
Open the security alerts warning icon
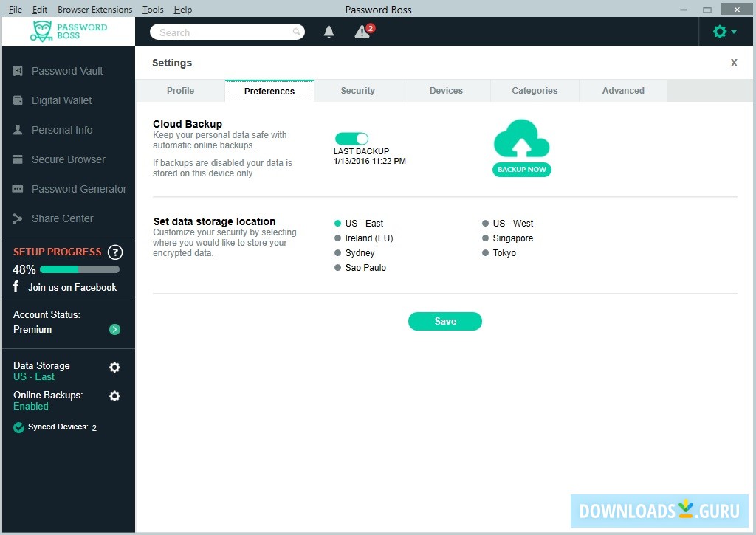(x=362, y=32)
